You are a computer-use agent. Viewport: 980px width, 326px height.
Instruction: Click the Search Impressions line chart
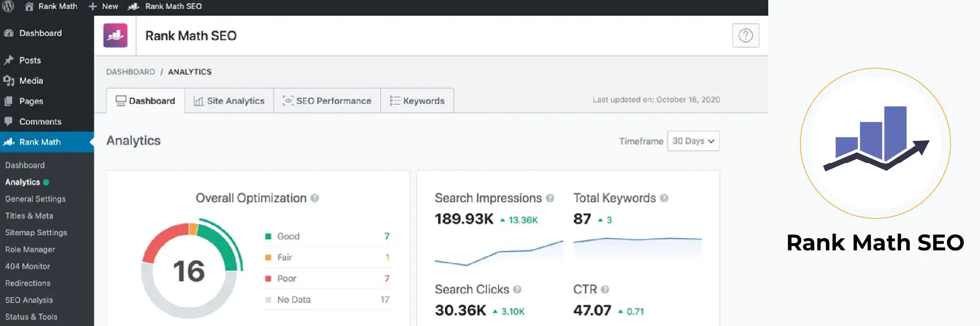point(499,253)
